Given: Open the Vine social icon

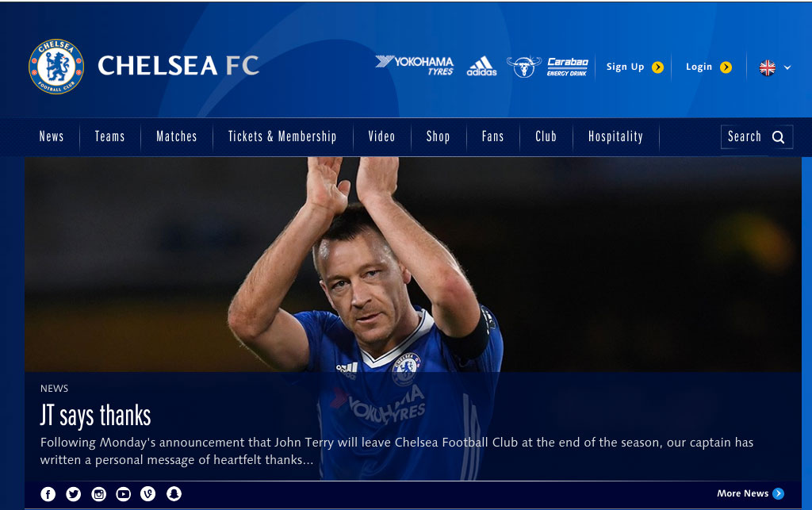Looking at the screenshot, I should pos(148,494).
